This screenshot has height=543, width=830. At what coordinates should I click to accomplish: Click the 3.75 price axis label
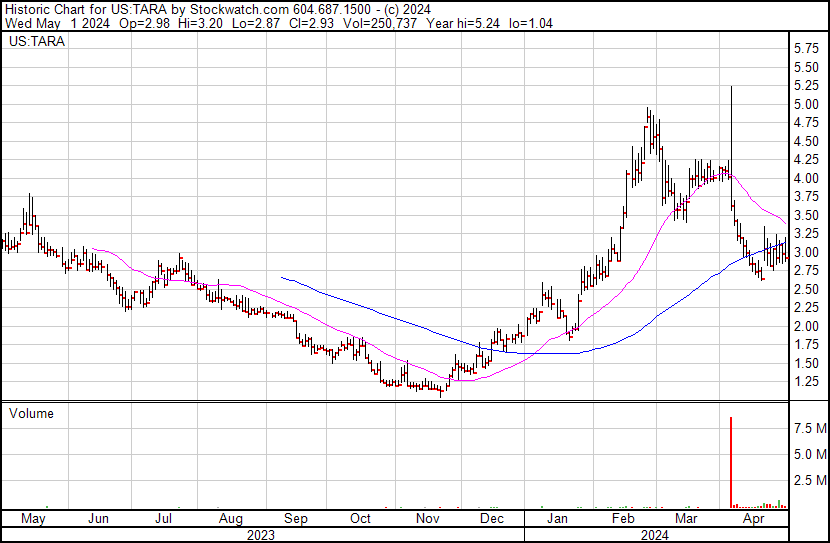807,197
